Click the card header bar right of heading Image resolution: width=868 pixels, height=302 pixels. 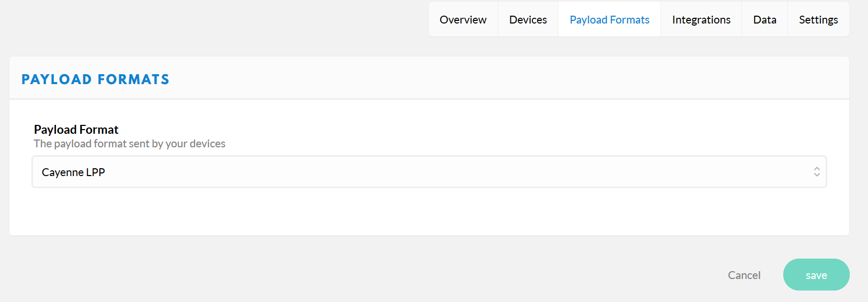[507, 78]
